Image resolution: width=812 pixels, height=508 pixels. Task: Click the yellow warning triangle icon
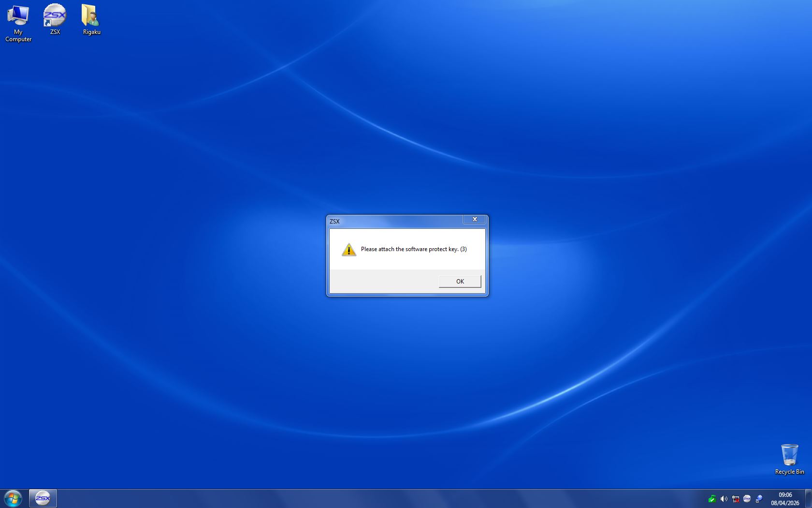[x=348, y=250]
